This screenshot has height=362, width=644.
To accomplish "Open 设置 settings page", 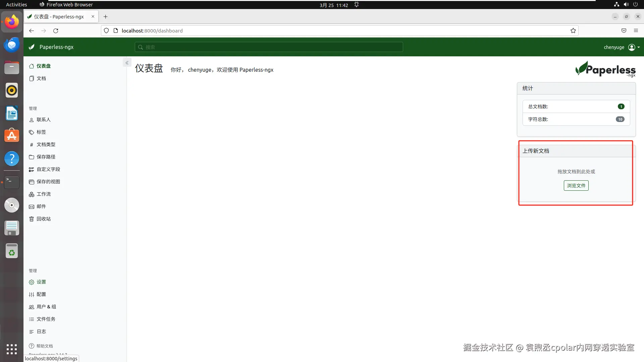I will tap(38, 282).
